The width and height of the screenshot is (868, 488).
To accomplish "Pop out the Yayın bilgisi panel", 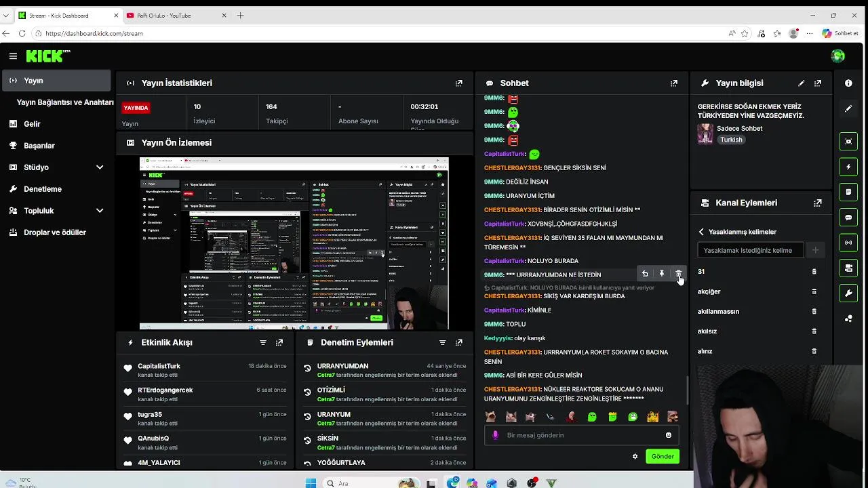I will coord(818,83).
